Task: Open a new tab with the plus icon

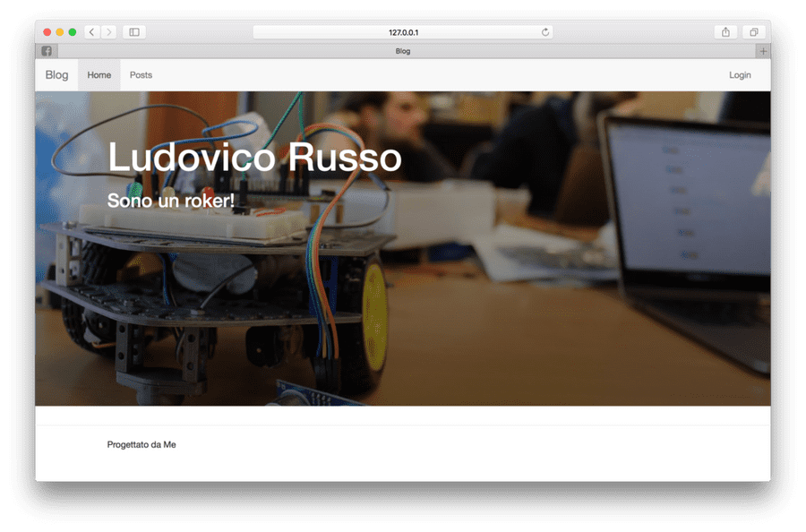Action: 763,51
